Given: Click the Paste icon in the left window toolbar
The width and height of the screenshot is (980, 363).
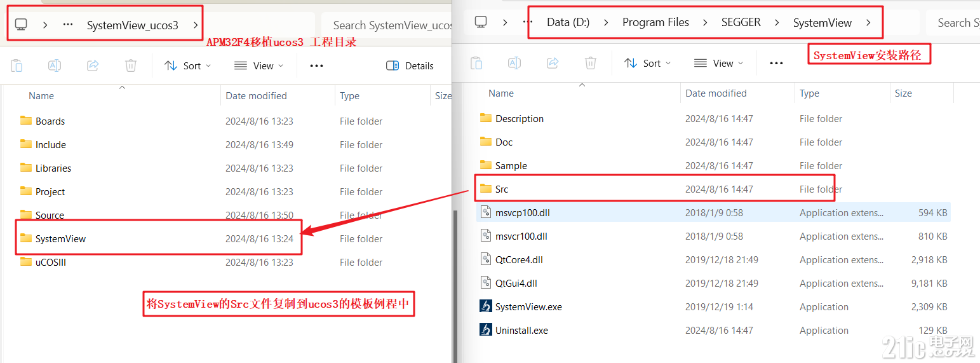Looking at the screenshot, I should click(x=17, y=65).
